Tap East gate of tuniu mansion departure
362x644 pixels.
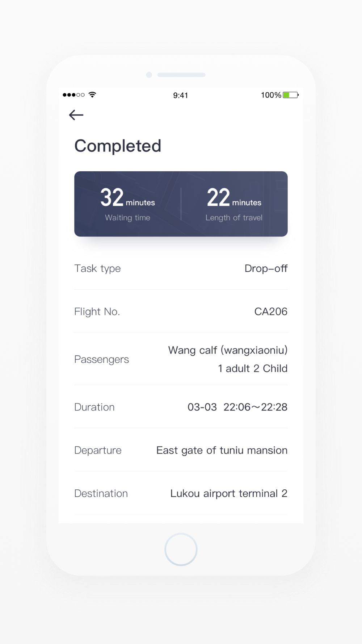[x=222, y=450]
